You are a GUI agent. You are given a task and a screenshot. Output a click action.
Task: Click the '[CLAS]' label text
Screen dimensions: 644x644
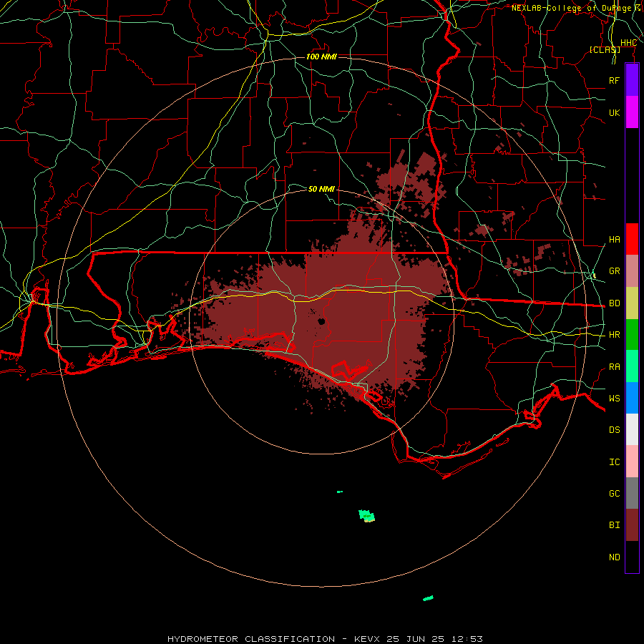point(605,49)
